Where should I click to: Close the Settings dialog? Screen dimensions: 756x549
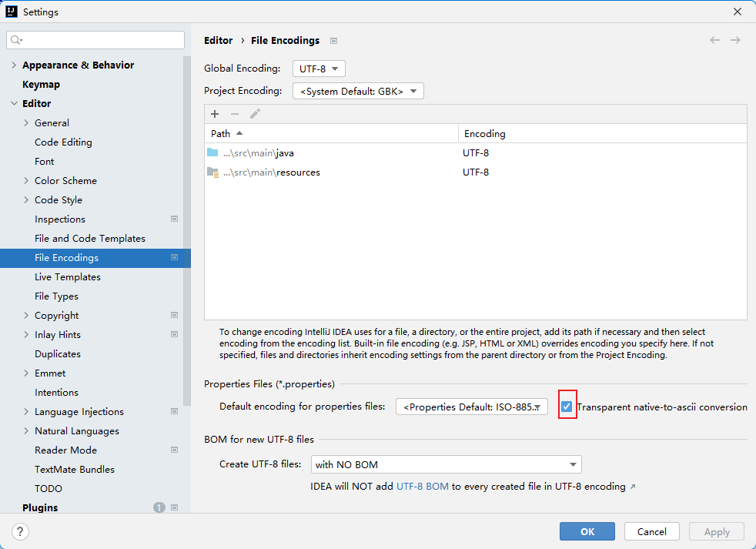(x=738, y=12)
